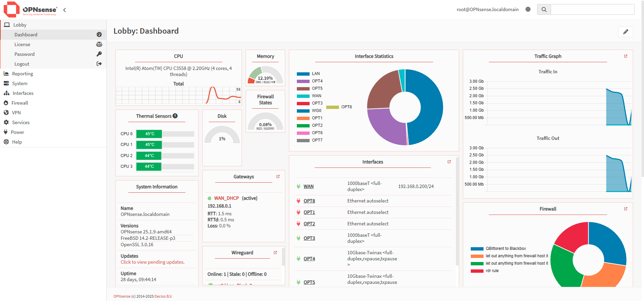
Task: Click the OPNsense logo
Action: tap(31, 9)
